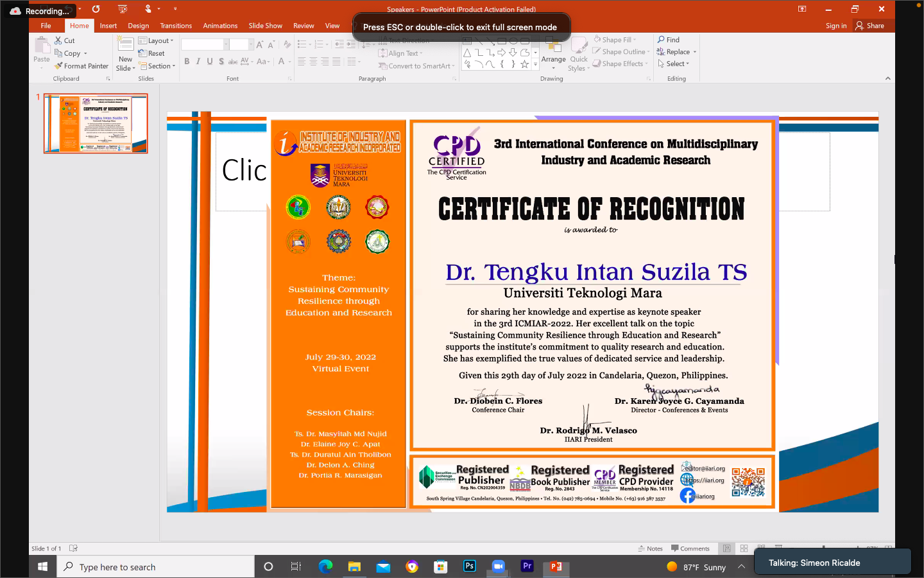Open the Select dropdown in Editing
The width and height of the screenshot is (924, 578).
(674, 64)
